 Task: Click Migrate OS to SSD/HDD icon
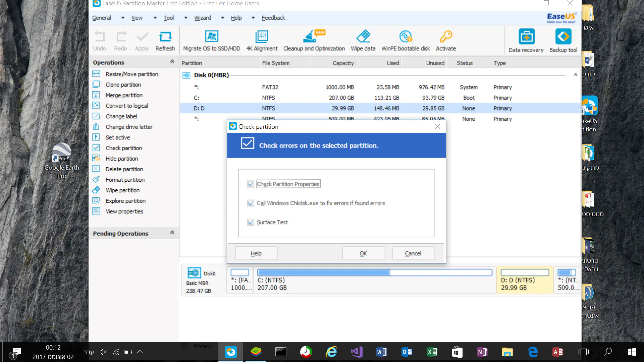click(211, 37)
